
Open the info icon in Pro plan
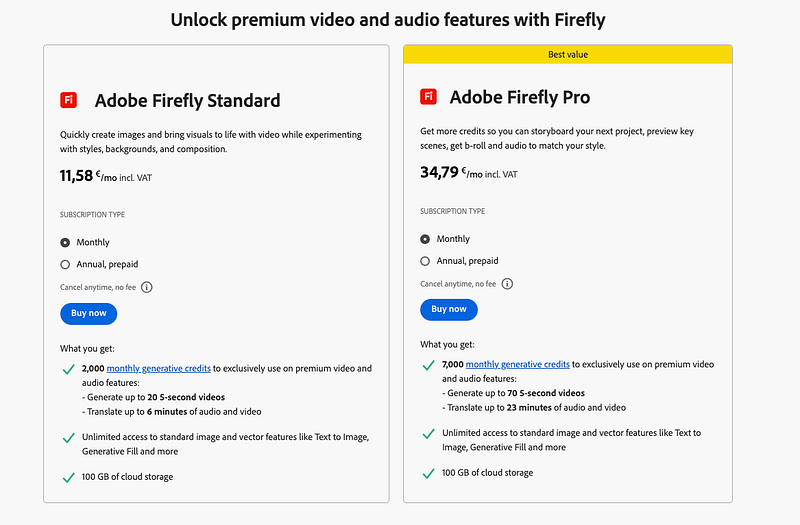[x=507, y=284]
